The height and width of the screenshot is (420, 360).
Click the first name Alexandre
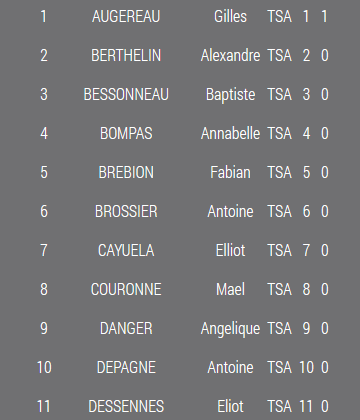[230, 55]
